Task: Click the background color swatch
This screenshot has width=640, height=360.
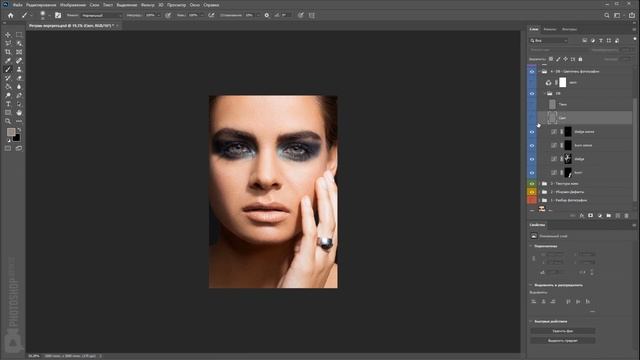Action: click(16, 138)
